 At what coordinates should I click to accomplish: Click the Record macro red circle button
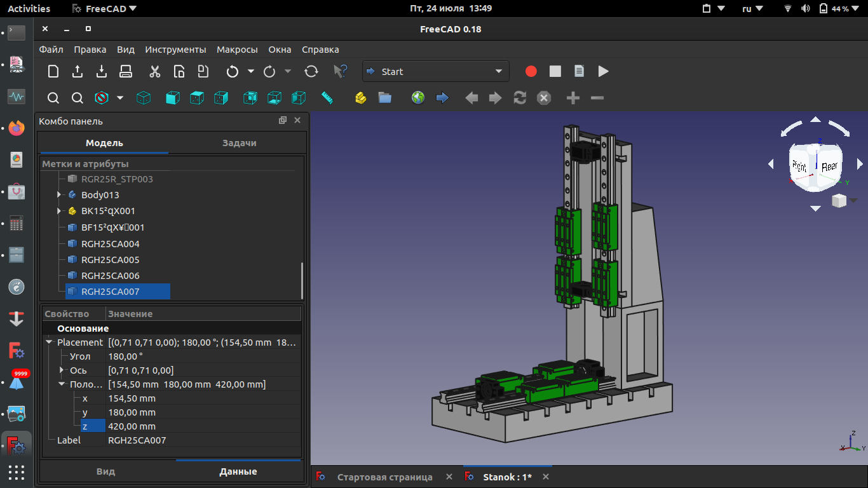531,72
